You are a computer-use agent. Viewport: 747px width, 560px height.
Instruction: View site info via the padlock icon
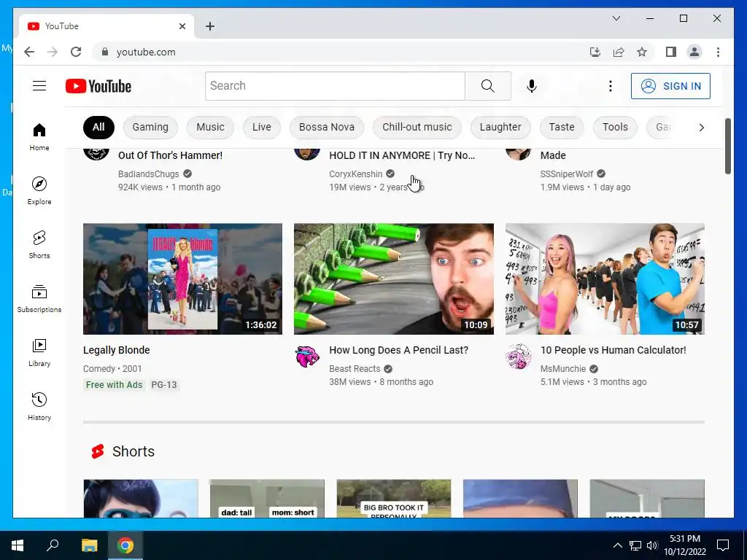(105, 52)
